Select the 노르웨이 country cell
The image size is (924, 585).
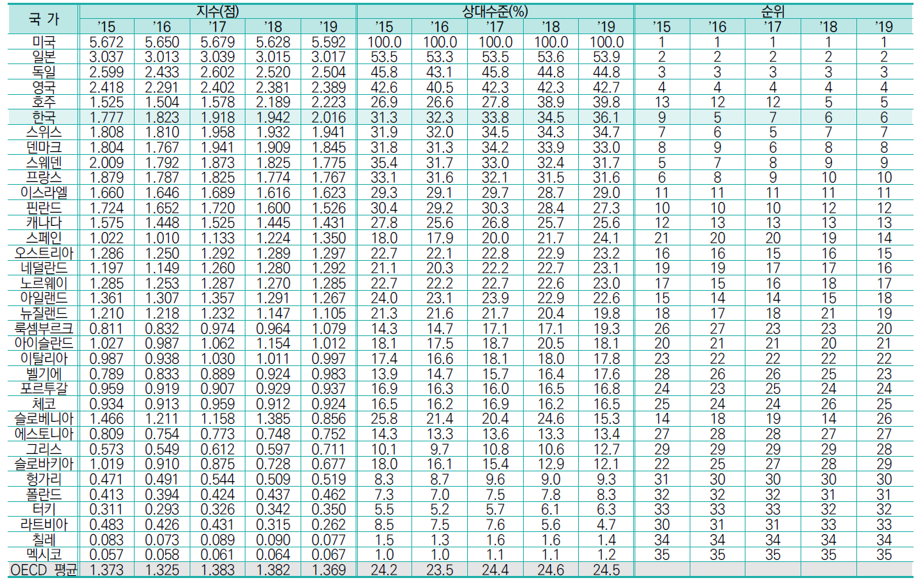pyautogui.click(x=43, y=283)
